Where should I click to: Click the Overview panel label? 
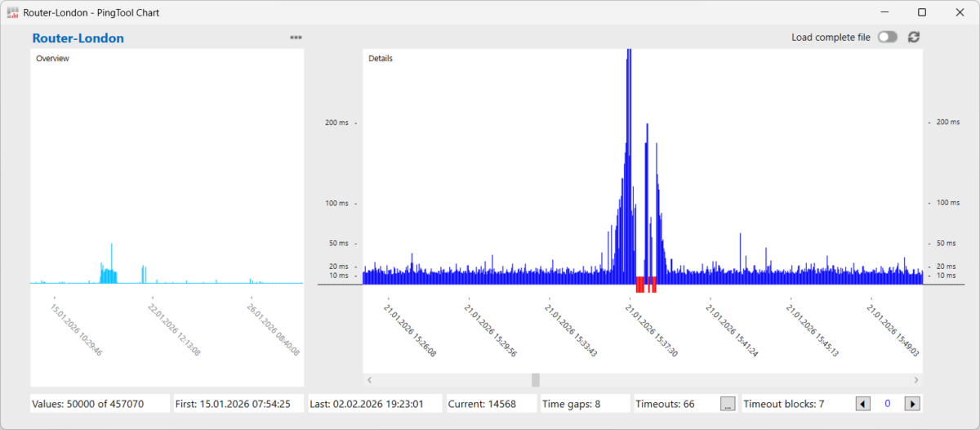tap(52, 58)
